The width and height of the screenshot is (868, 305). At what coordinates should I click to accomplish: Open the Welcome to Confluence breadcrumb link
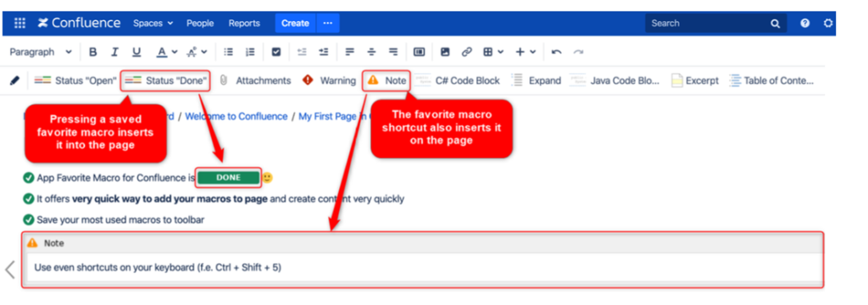(236, 116)
